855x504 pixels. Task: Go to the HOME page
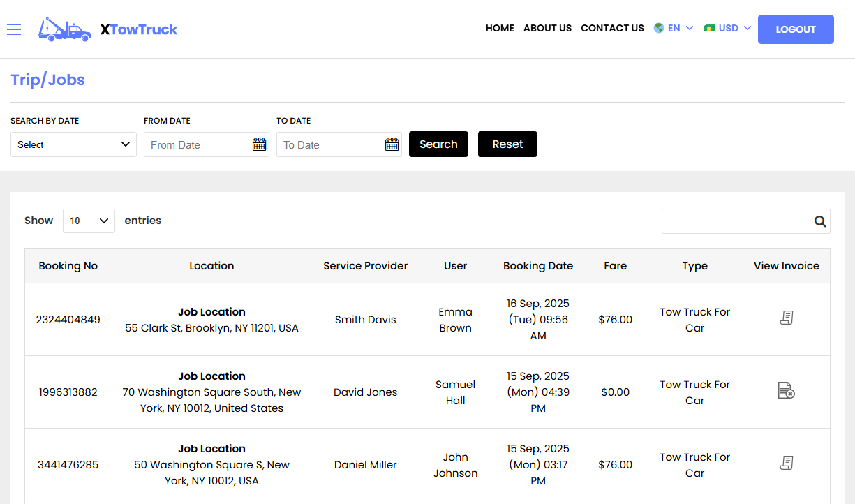pyautogui.click(x=500, y=28)
